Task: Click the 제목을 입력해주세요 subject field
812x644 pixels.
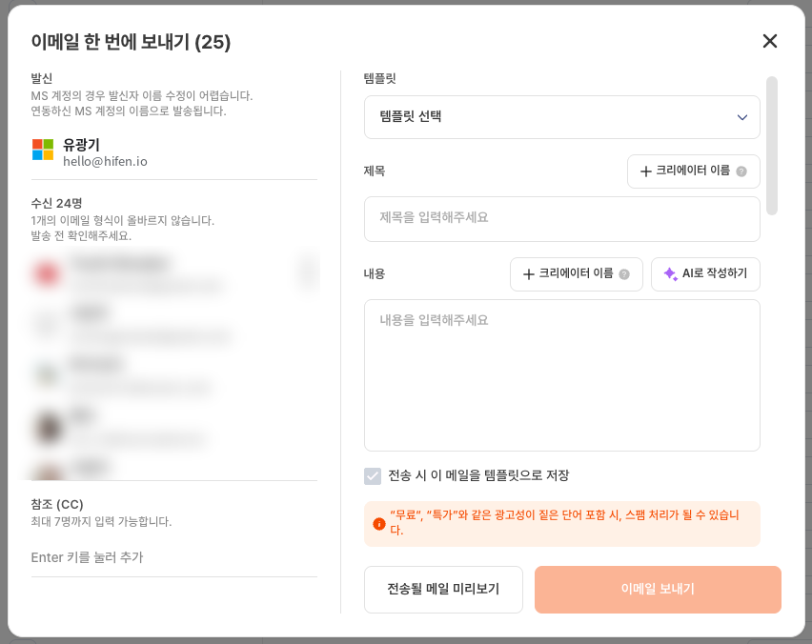Action: click(562, 218)
